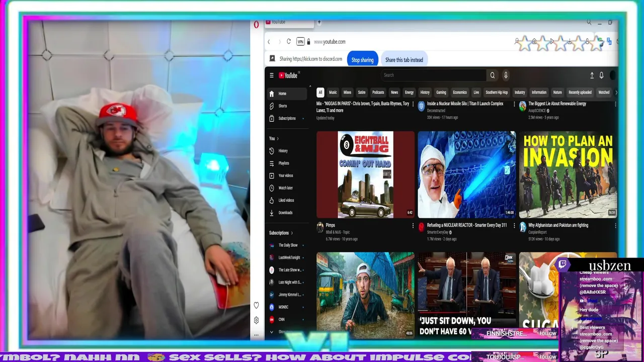Select the Recently uploaded filter chip
644x362 pixels.
tap(580, 93)
